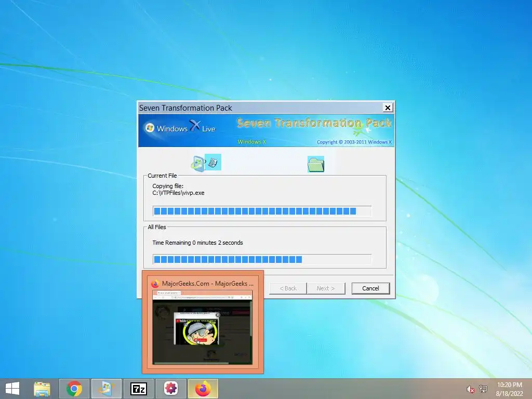Click the Firefox icon in preview title

(x=155, y=284)
